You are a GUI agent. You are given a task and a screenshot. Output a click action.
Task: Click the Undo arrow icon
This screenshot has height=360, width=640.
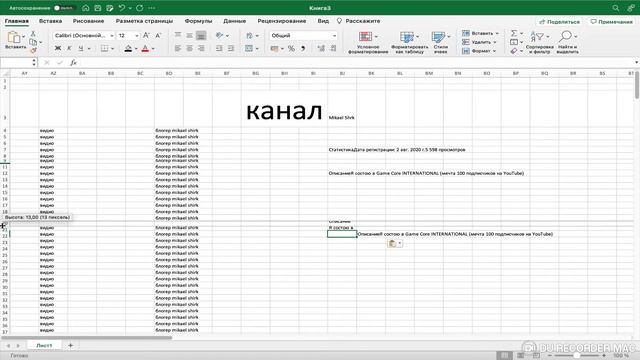coord(122,8)
